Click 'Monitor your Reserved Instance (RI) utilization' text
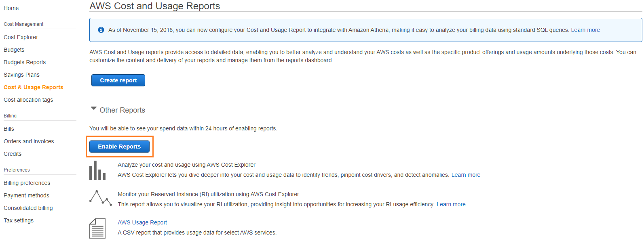 pos(208,194)
